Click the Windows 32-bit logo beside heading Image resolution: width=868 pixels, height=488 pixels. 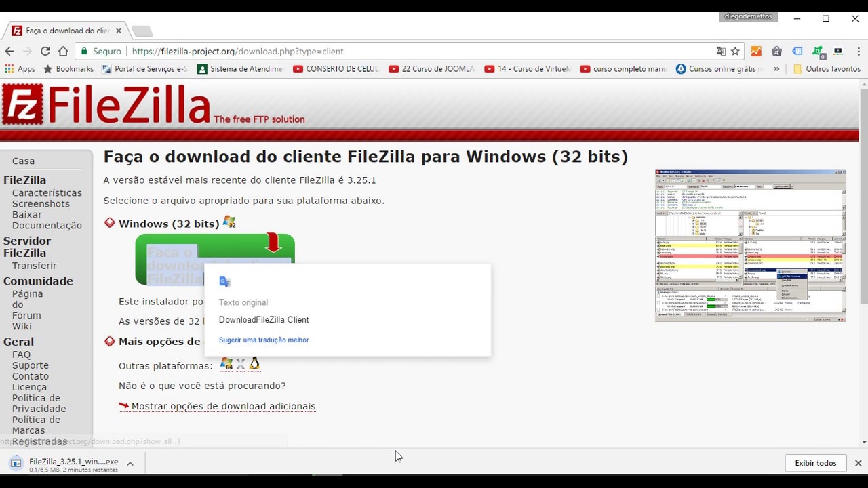pyautogui.click(x=229, y=222)
